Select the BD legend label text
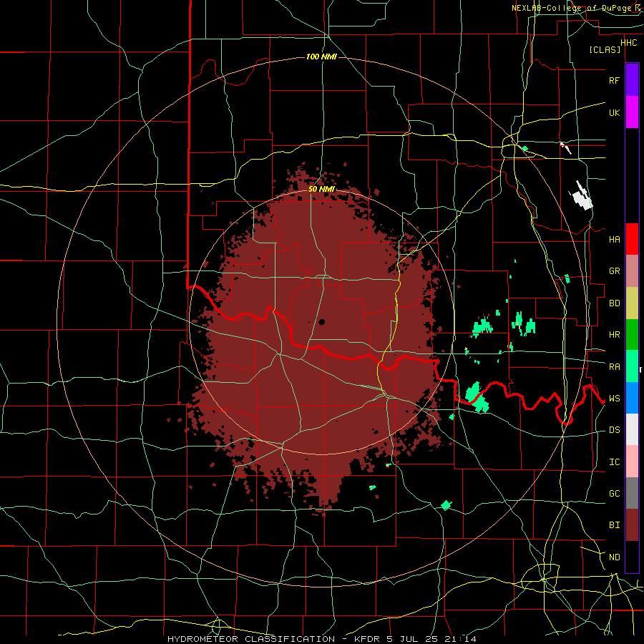Screen dimensions: 644x644 coord(614,303)
